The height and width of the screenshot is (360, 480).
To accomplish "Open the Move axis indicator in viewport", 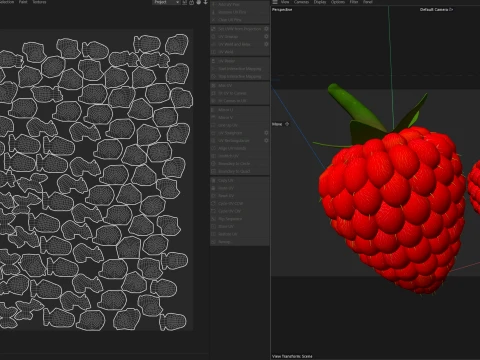I will (280, 124).
